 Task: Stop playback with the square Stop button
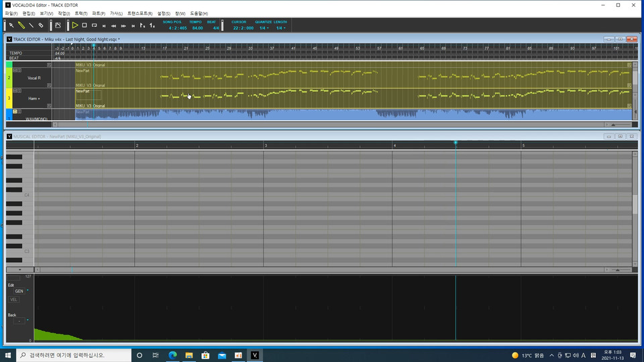[85, 25]
